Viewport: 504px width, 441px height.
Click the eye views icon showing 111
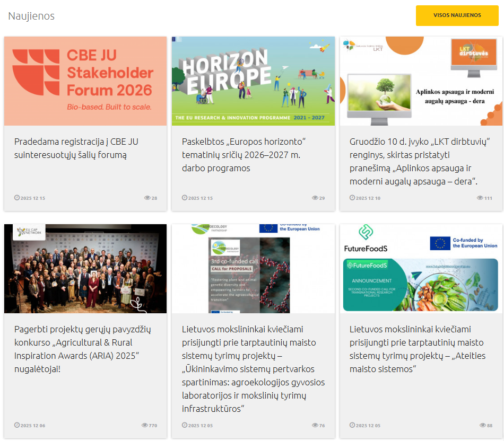tap(480, 198)
